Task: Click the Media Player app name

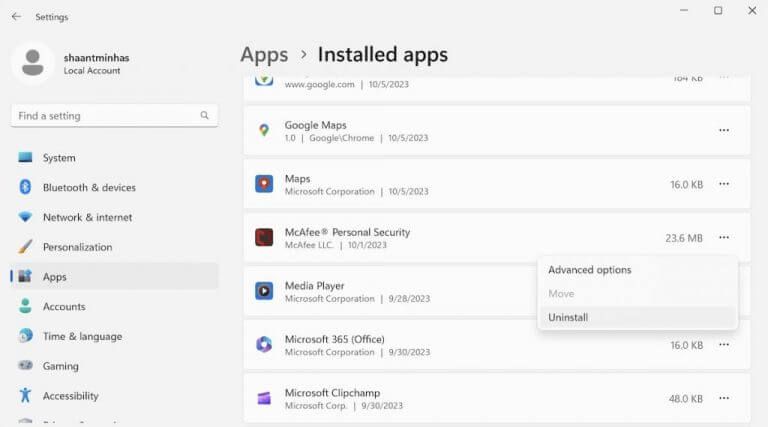Action: tap(314, 285)
